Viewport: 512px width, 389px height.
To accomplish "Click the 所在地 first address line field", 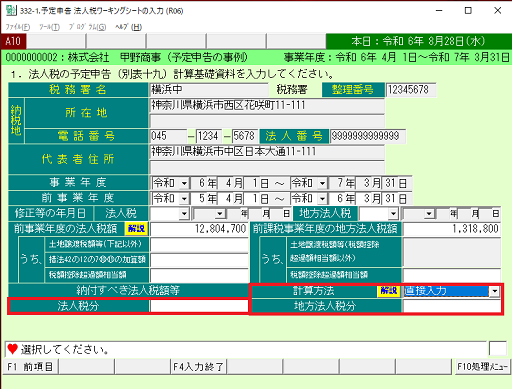I will [x=267, y=105].
